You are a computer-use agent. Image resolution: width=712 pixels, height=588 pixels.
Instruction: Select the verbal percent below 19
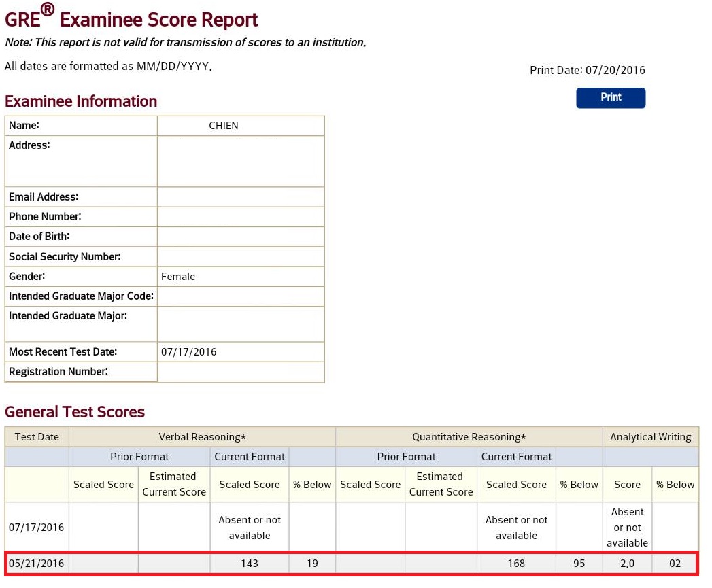(x=312, y=564)
